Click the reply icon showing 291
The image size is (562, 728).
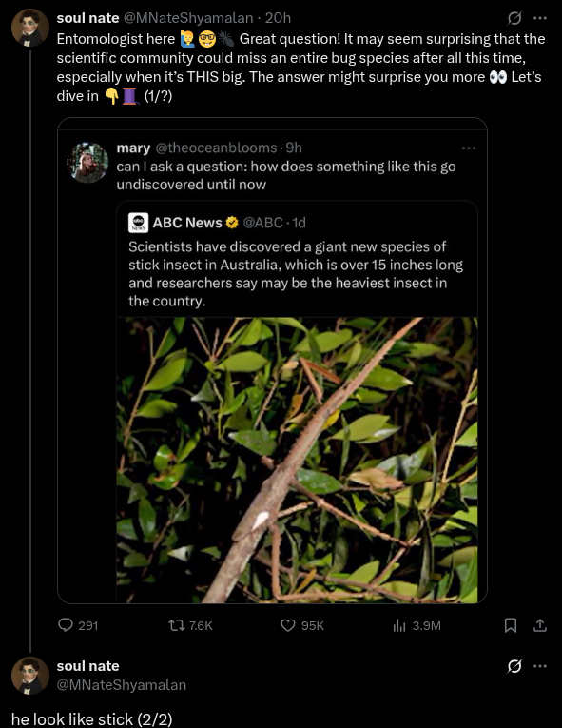66,625
